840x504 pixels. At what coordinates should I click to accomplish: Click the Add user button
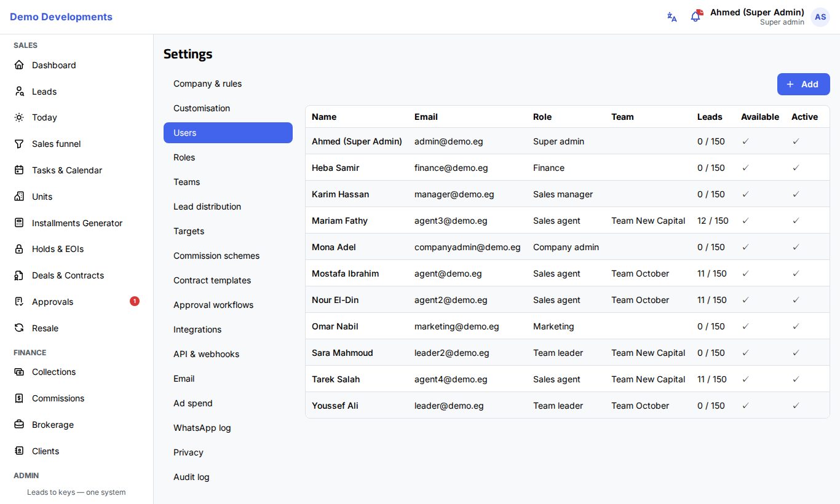pyautogui.click(x=803, y=84)
